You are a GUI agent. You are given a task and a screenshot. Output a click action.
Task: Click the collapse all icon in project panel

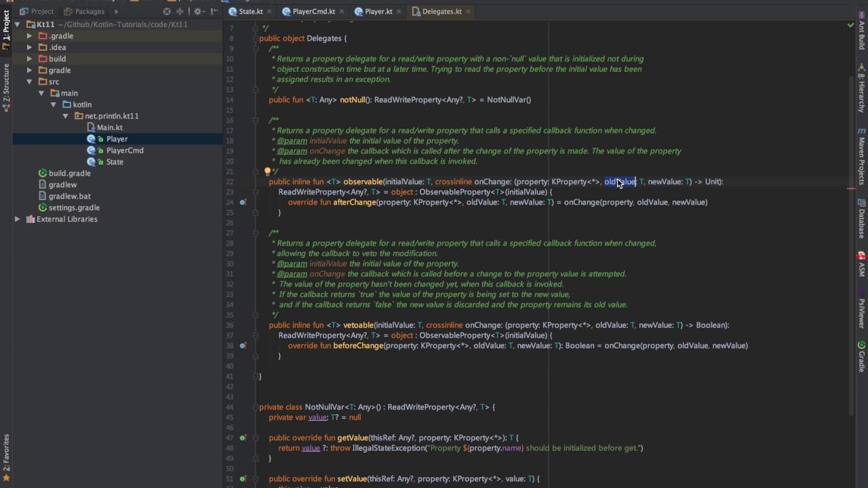pos(180,12)
